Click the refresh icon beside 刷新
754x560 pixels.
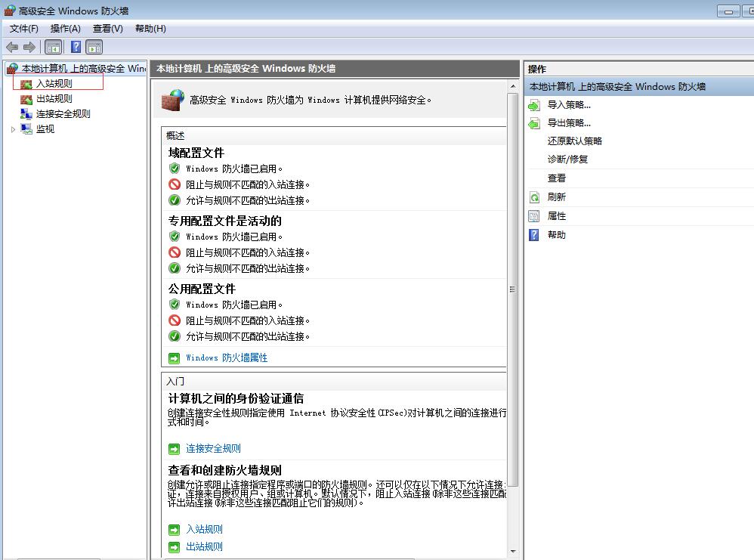(534, 197)
